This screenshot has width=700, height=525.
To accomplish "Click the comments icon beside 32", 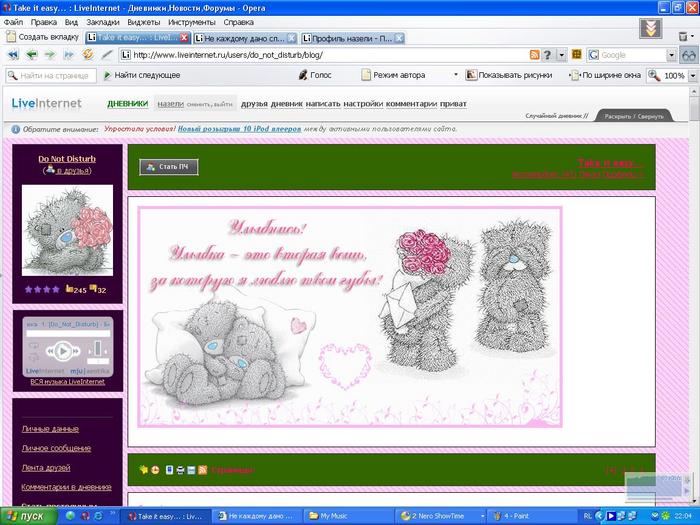I will pyautogui.click(x=93, y=288).
